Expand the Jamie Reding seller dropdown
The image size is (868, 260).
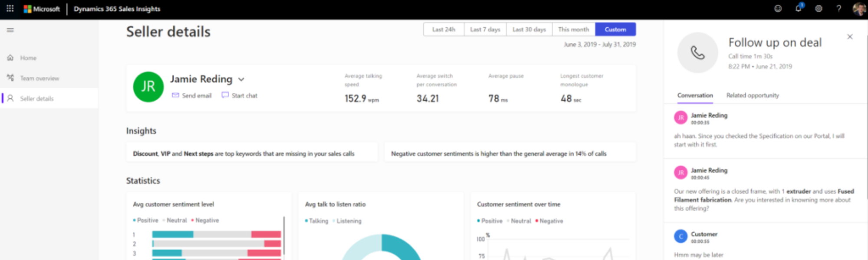pos(241,79)
